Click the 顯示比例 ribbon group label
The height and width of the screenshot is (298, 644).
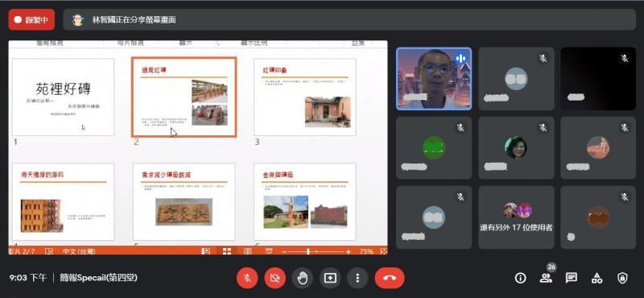pos(254,43)
